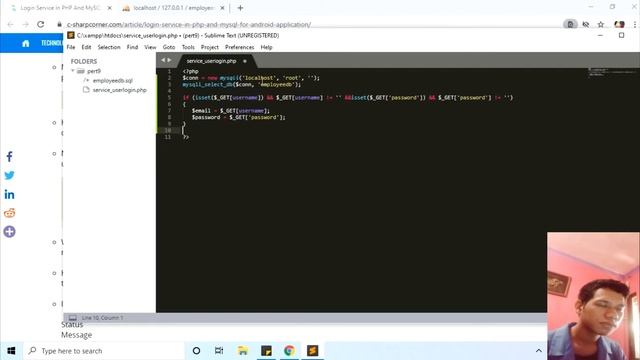Click the tab forward navigation arrow
Screen dimensions: 640x360
[169, 60]
